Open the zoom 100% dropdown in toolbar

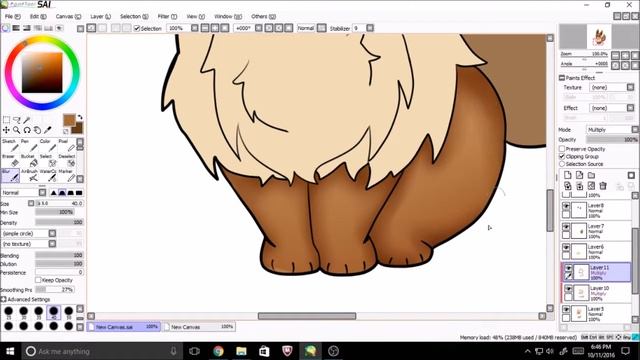182,28
